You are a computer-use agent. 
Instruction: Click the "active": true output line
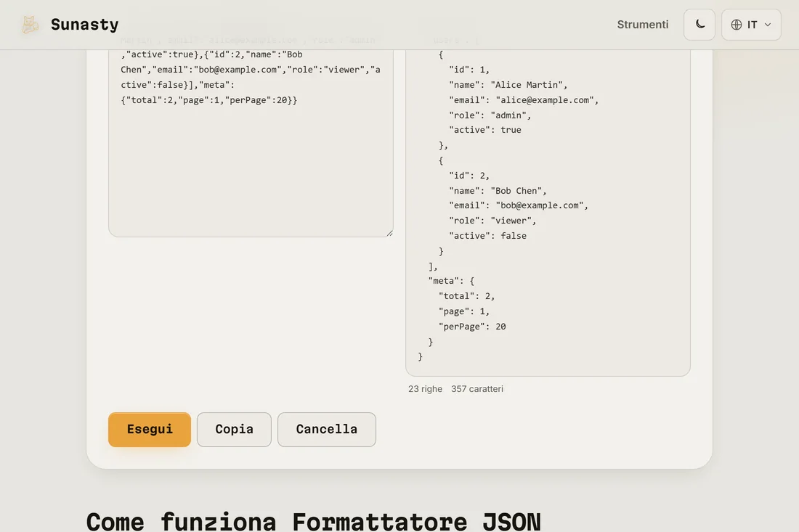pos(484,130)
